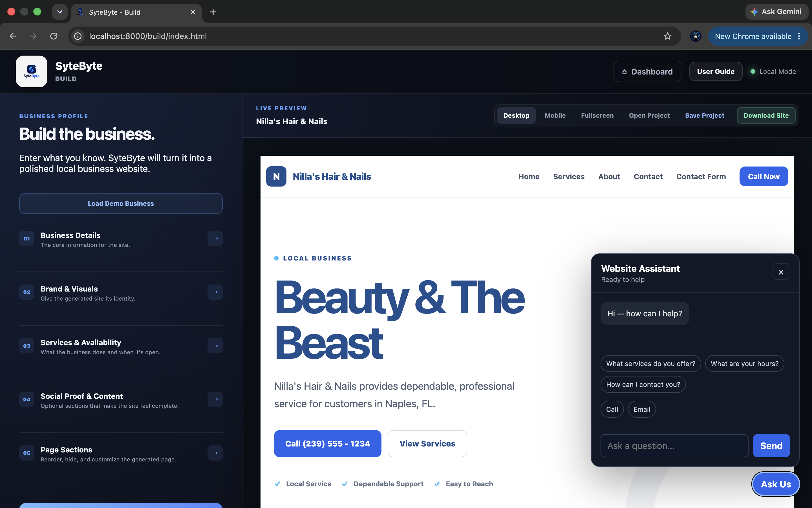
Task: Click the Local Mode status indicator
Action: [773, 72]
